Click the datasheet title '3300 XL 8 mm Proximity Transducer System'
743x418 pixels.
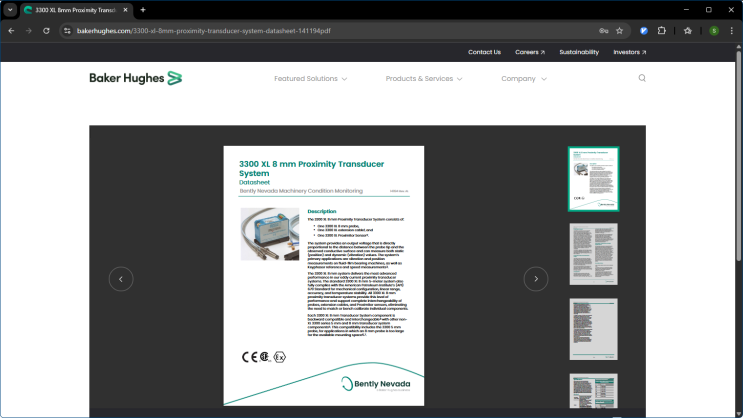[311, 168]
